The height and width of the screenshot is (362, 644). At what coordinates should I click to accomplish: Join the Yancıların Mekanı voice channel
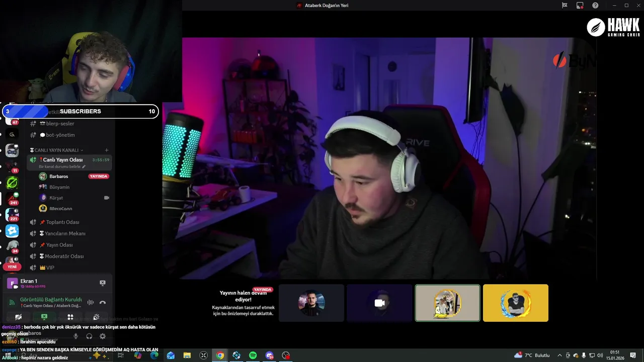69,233
